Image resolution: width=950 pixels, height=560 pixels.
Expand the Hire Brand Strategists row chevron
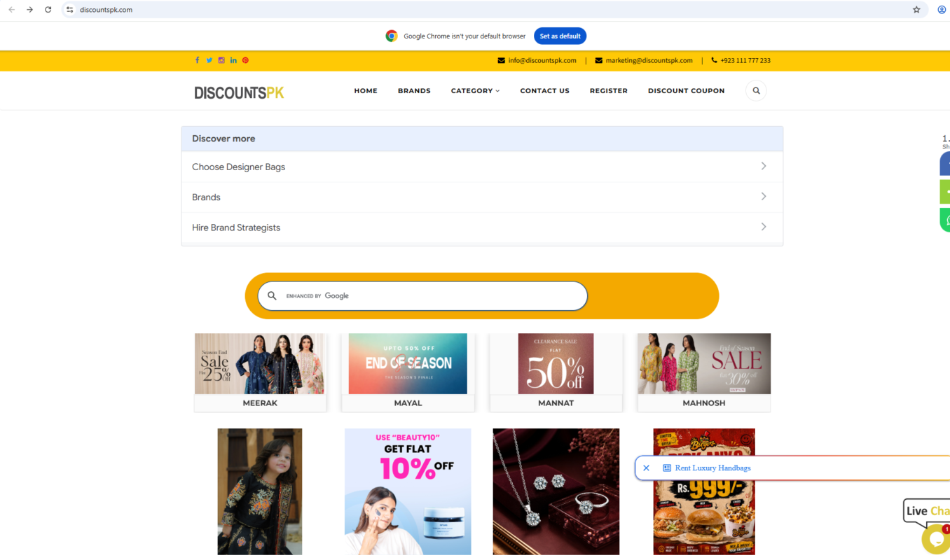tap(764, 227)
